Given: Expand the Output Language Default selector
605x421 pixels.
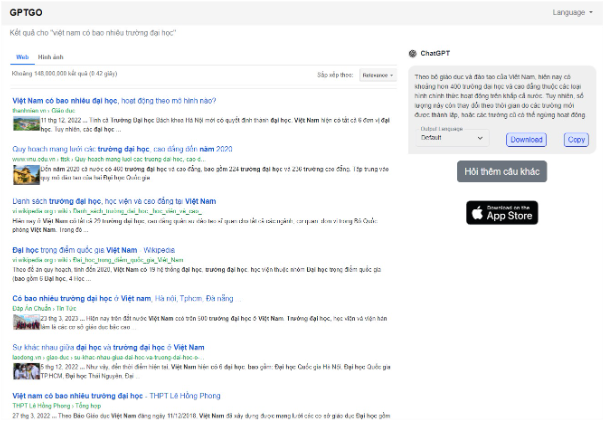Looking at the screenshot, I should pyautogui.click(x=452, y=138).
